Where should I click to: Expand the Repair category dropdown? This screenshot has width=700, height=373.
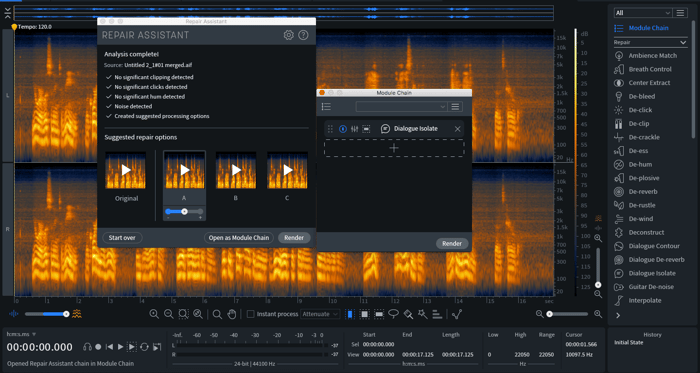coord(650,42)
